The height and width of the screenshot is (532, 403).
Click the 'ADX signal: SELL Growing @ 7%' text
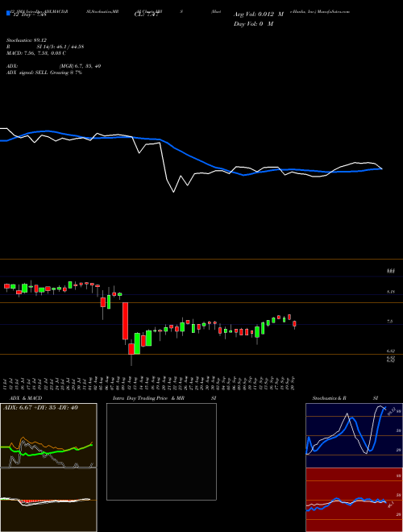[44, 73]
